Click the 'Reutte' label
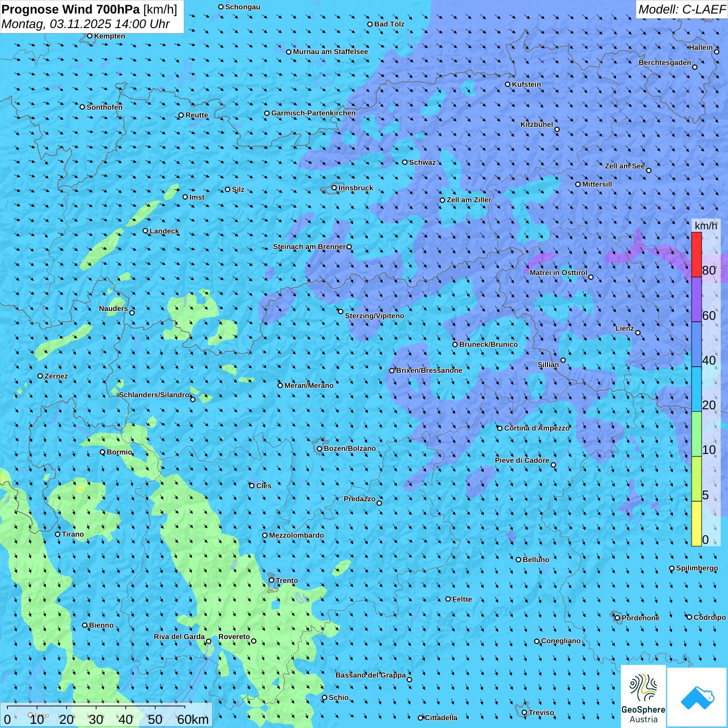The image size is (728, 728). point(197,115)
